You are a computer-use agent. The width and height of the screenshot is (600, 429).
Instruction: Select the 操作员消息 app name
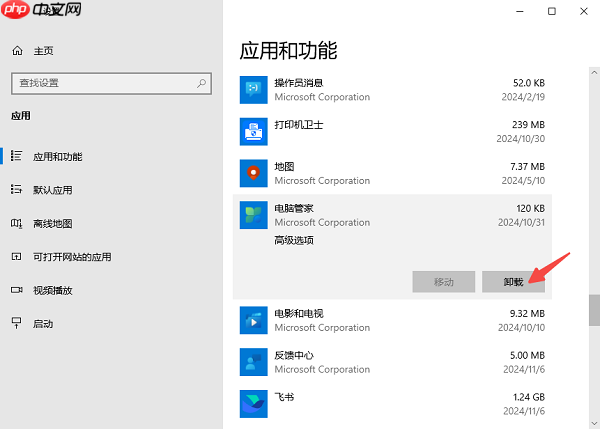coord(298,83)
